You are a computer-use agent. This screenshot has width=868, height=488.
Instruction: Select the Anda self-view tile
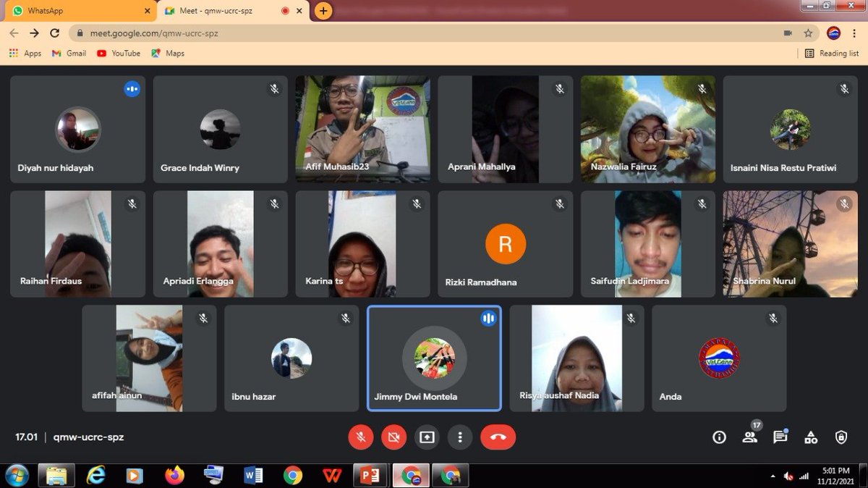(719, 358)
